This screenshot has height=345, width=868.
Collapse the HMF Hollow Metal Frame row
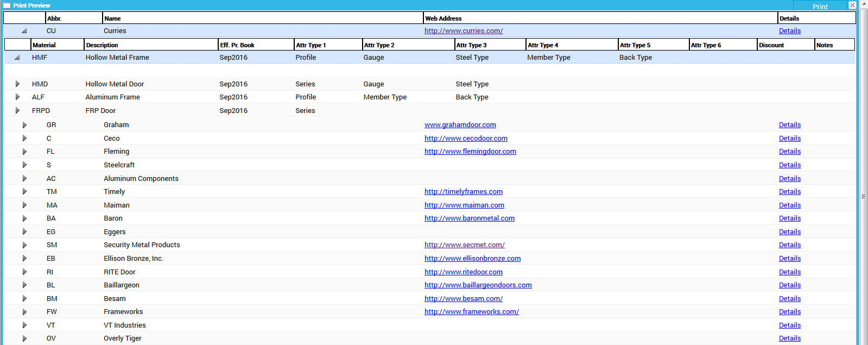pyautogui.click(x=17, y=57)
